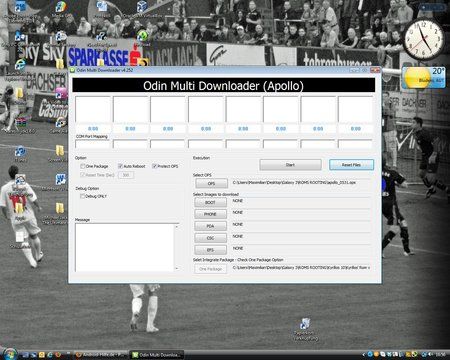The width and height of the screenshot is (450, 360).
Task: Select the Odin Multi Downloader taskbar item
Action: point(157,355)
